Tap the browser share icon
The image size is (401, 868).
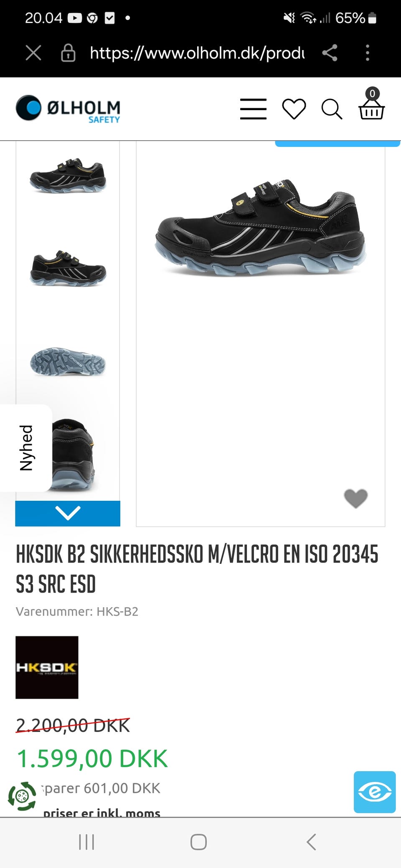[x=330, y=53]
